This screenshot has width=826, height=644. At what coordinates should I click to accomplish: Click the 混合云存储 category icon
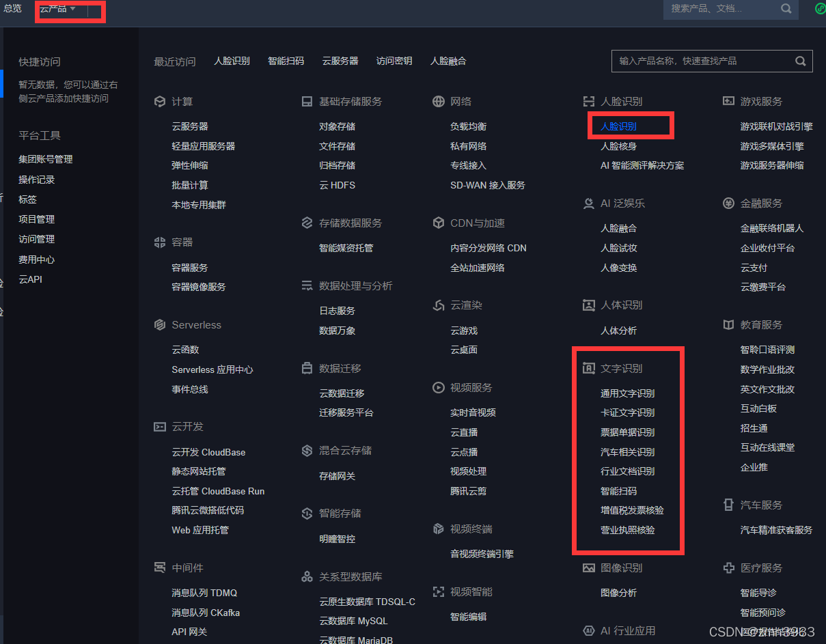pyautogui.click(x=307, y=451)
